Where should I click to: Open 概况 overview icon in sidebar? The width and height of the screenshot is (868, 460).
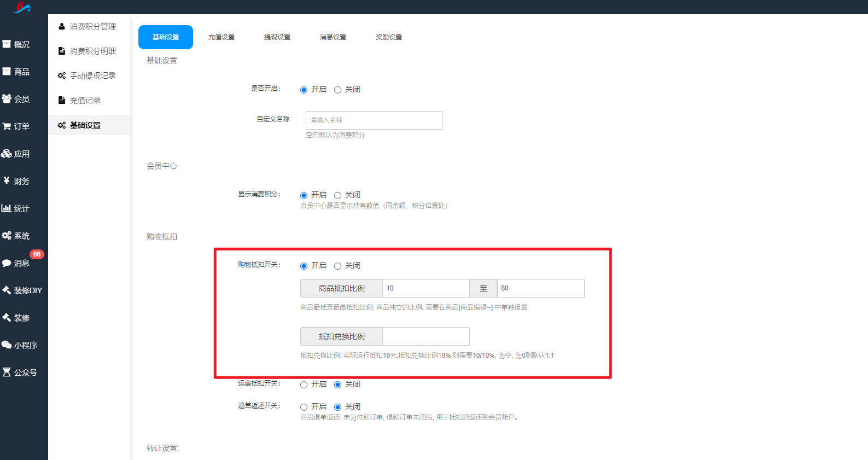[x=7, y=44]
